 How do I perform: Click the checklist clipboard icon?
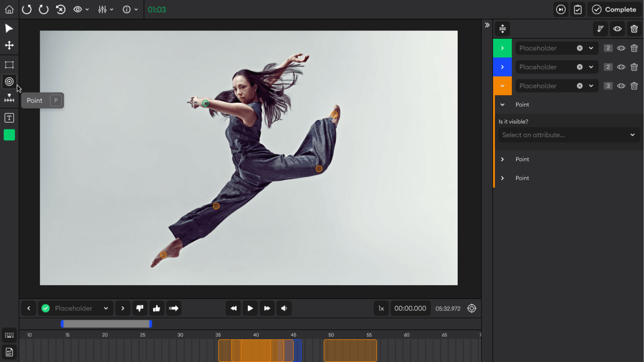pos(578,10)
